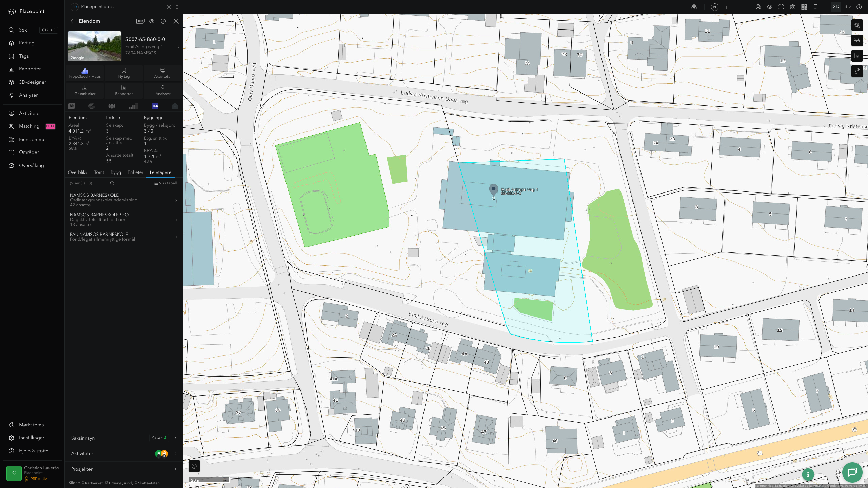868x488 pixels.
Task: Click the fullscreen icon in top toolbar
Action: coord(781,7)
